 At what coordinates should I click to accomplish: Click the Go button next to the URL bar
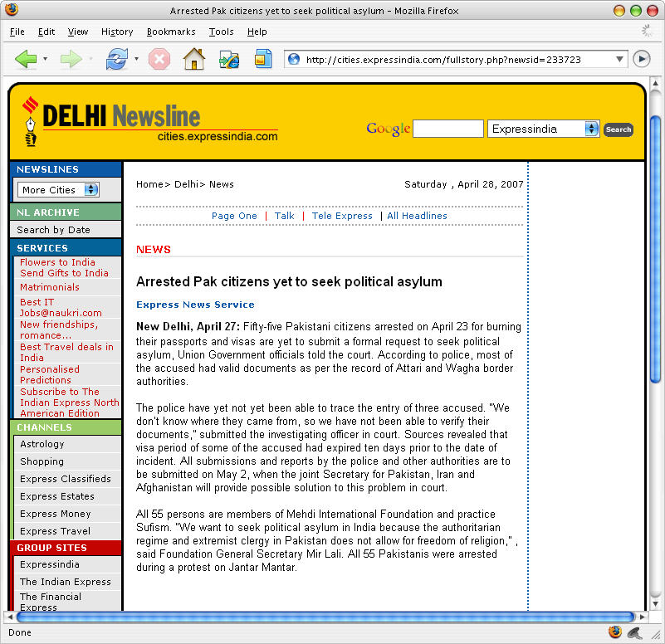pos(642,59)
